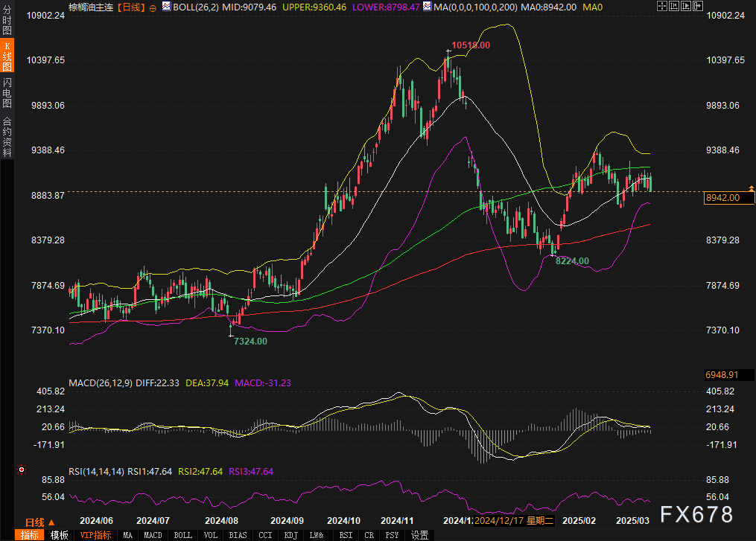
Task: Click the VIP指标 button
Action: point(96,535)
